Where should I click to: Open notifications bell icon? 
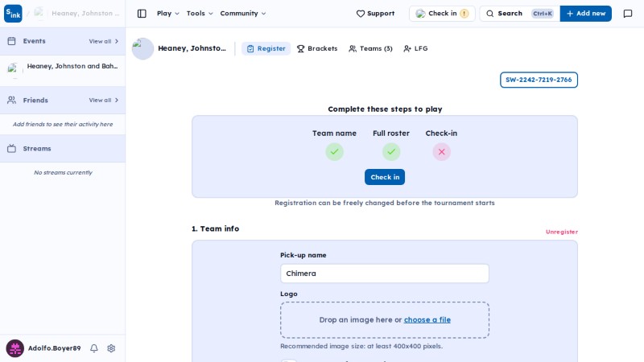94,348
